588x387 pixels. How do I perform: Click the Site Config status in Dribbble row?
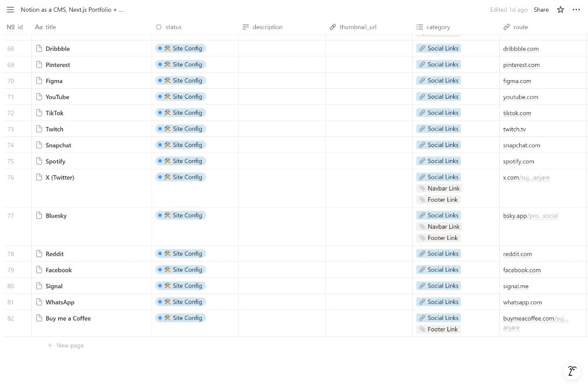[x=181, y=48]
